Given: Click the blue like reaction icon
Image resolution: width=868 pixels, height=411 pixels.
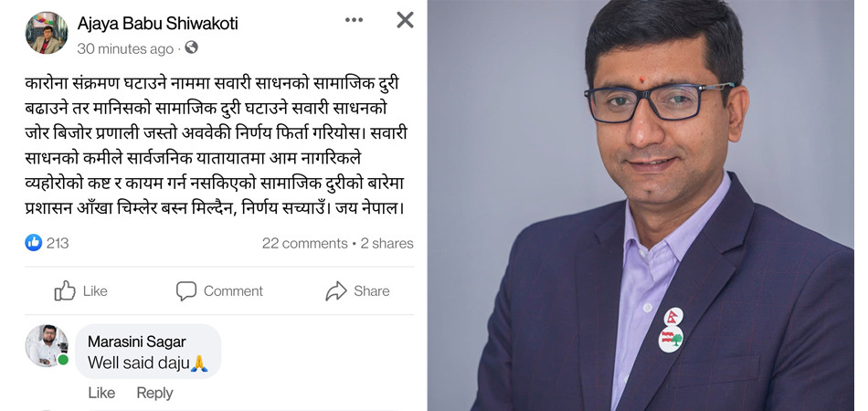Looking at the screenshot, I should pyautogui.click(x=33, y=242).
